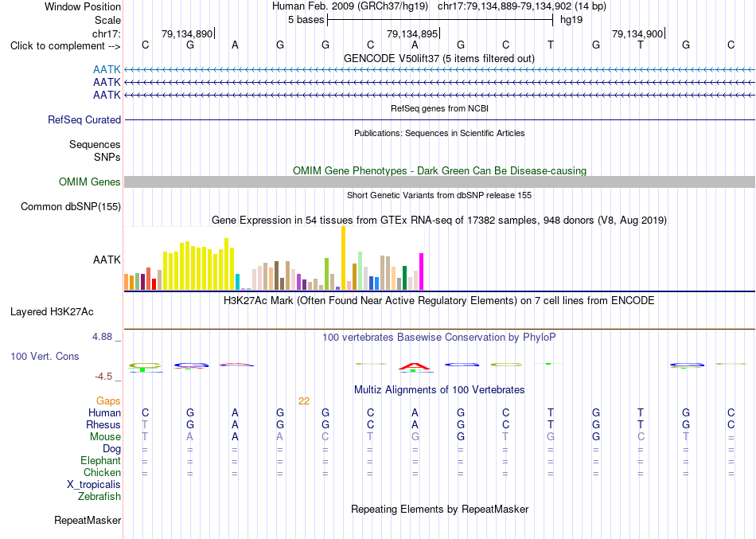Viewport: 756px width, 539px height.
Task: Click the orange gap count 22
Action: [x=304, y=401]
